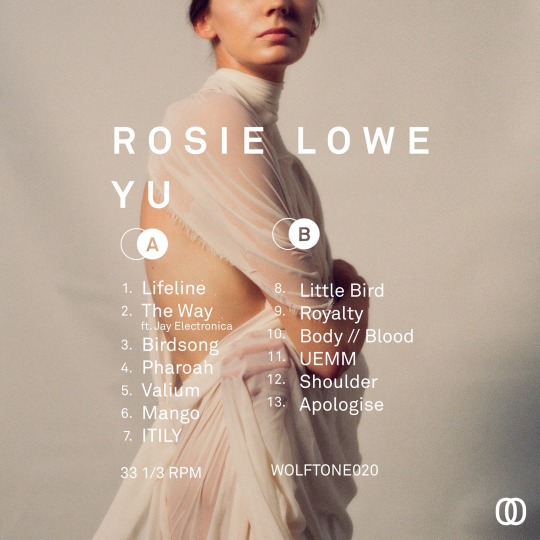
Task: Click ft. Jay Electronica credit text
Action: (x=187, y=326)
